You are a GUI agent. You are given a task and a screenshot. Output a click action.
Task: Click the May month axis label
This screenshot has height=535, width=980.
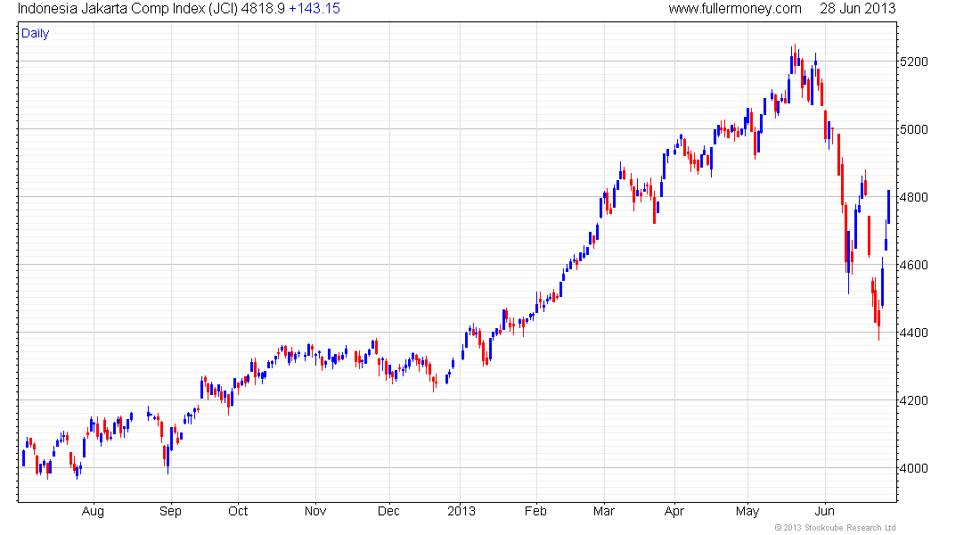point(747,511)
